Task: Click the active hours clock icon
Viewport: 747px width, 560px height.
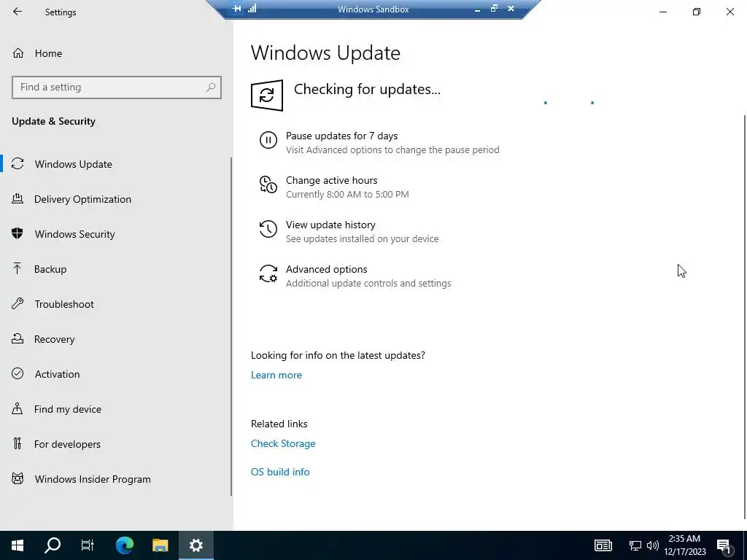Action: [268, 184]
